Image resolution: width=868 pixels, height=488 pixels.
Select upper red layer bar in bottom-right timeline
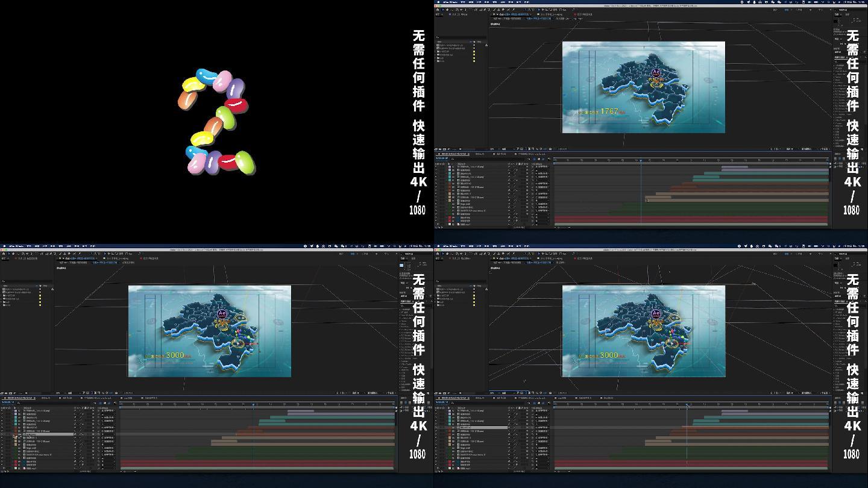pos(691,461)
